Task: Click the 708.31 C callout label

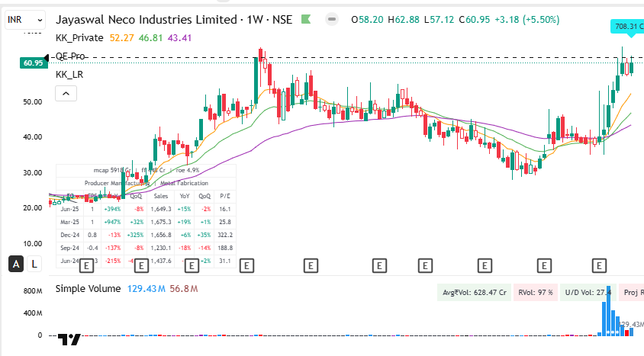Action: [x=626, y=26]
